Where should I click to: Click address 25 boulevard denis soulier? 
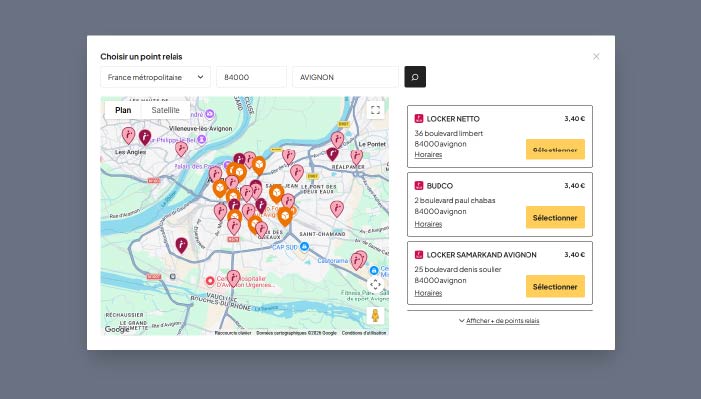(458, 269)
